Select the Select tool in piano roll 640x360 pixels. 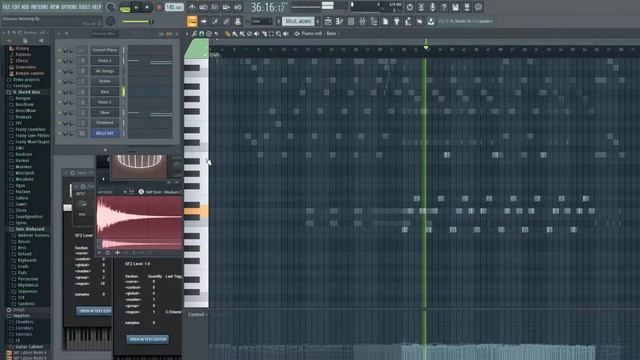271,34
